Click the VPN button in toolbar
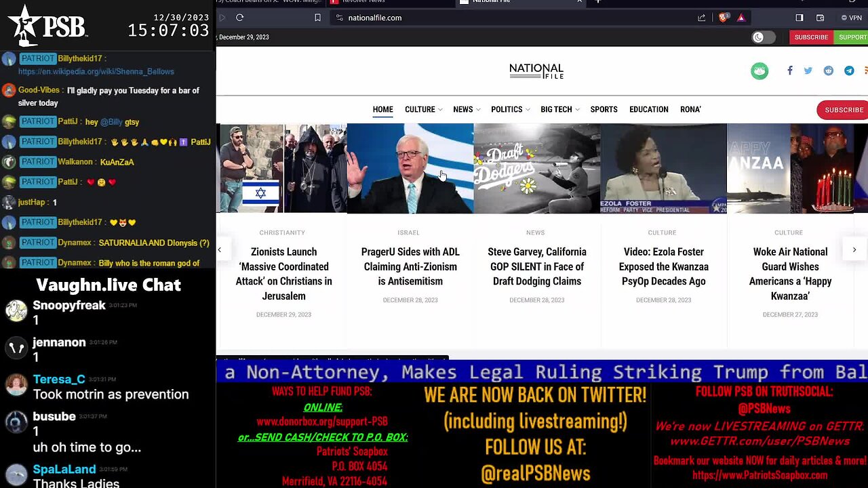Screen dimensions: 868x488 point(852,18)
